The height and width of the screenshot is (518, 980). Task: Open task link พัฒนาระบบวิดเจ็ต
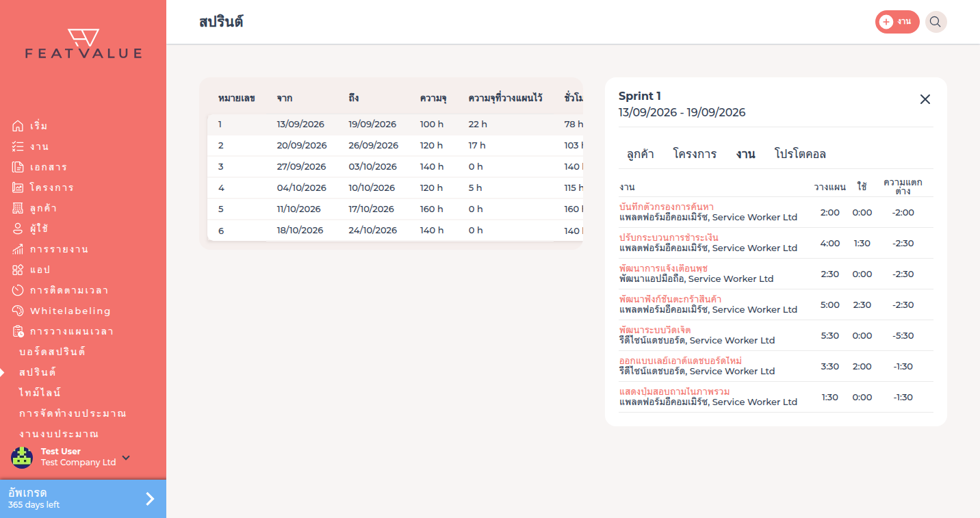[x=655, y=330]
